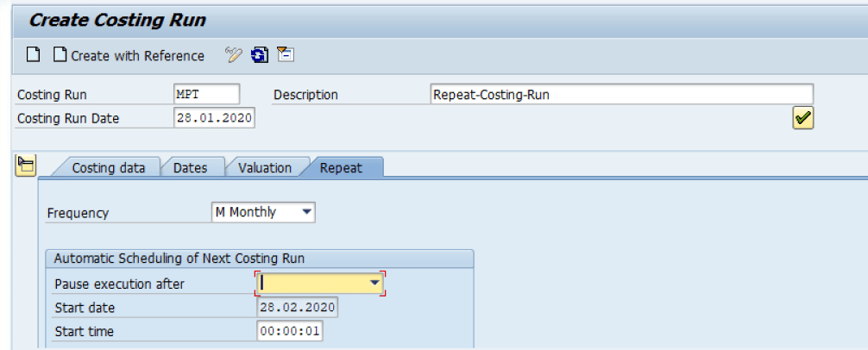
Task: Click Create with Reference button
Action: [x=129, y=56]
